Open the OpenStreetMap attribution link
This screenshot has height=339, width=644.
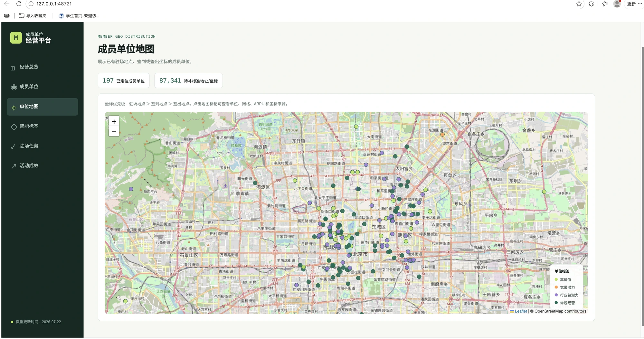click(x=560, y=311)
